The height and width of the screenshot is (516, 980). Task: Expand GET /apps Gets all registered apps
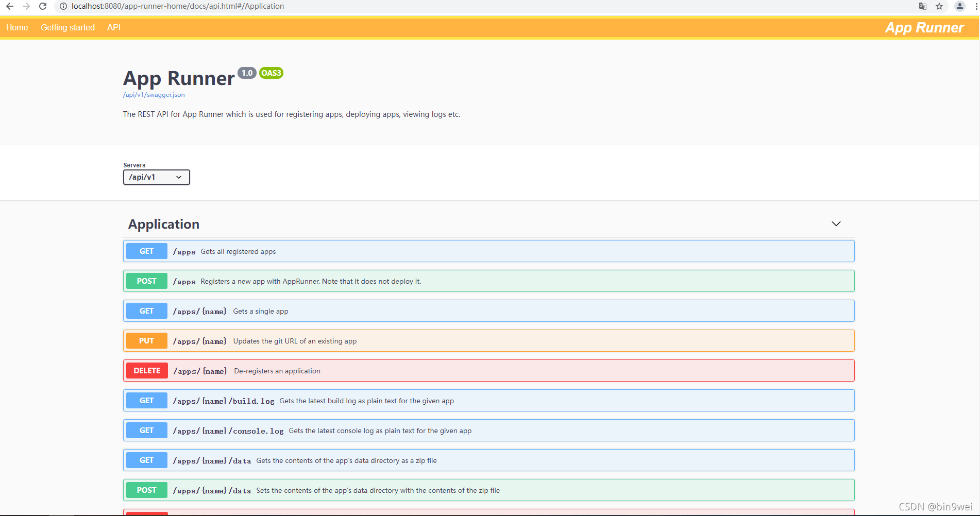click(x=489, y=251)
